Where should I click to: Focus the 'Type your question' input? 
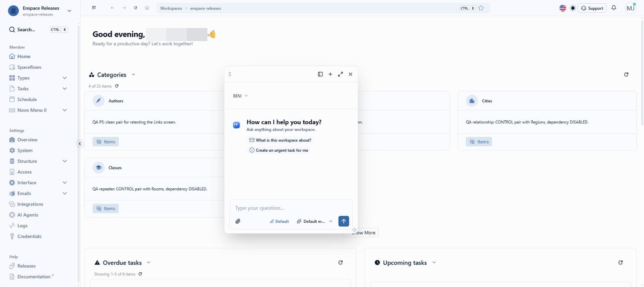pyautogui.click(x=291, y=208)
